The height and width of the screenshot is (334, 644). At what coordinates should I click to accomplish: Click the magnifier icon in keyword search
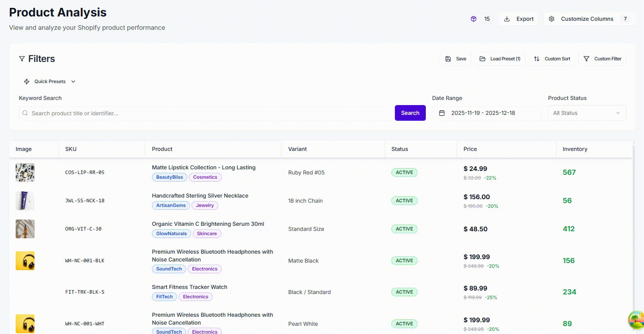point(25,113)
